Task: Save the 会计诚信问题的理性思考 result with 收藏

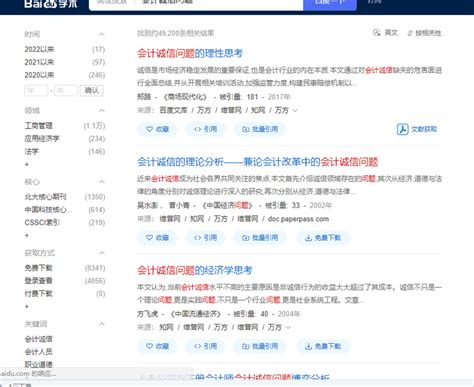Action: pyautogui.click(x=157, y=129)
